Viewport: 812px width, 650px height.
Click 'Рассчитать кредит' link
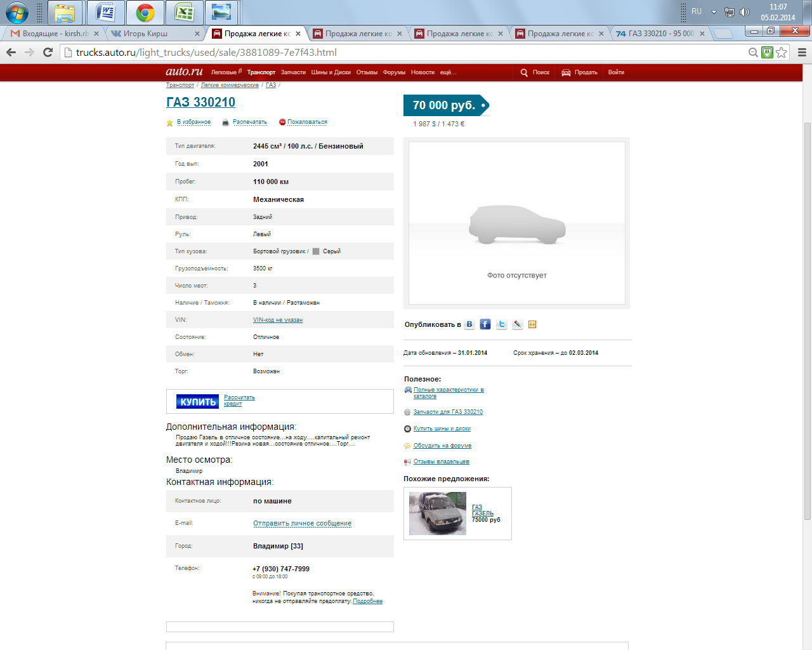(x=239, y=401)
